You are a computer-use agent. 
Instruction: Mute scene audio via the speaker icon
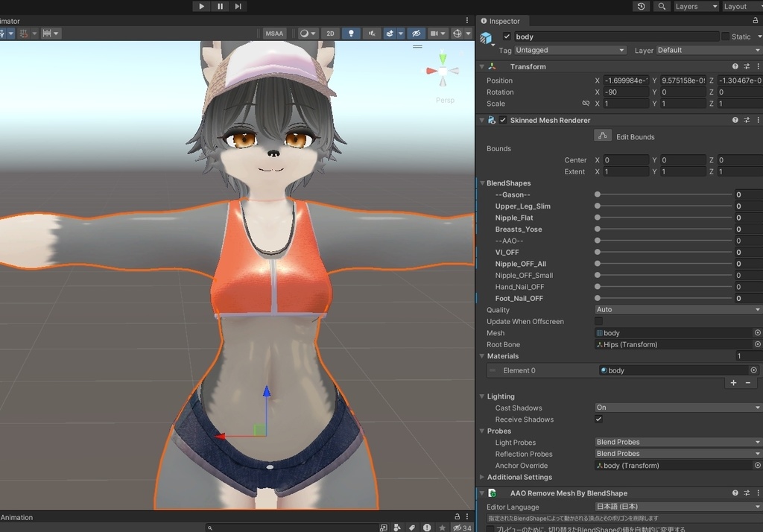click(x=371, y=33)
